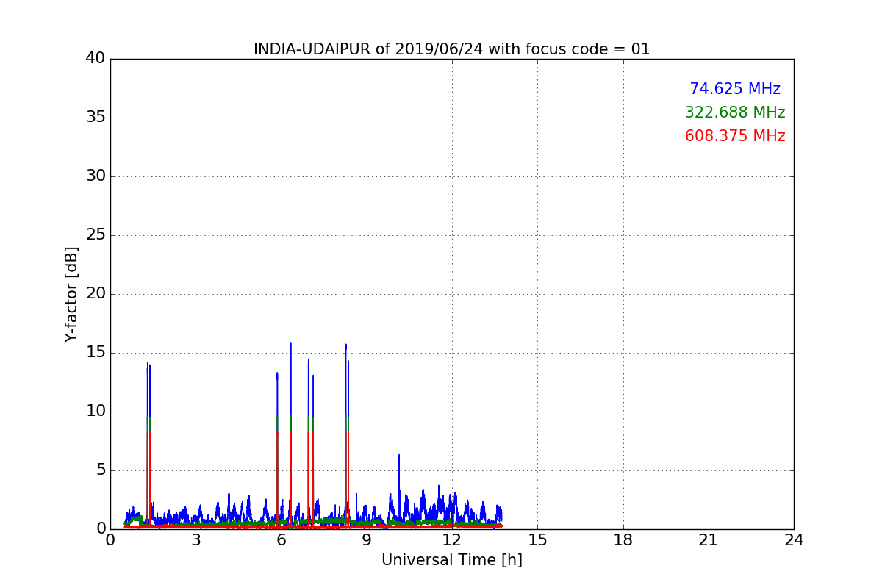This screenshot has height=588, width=882.
Task: Select the green 322.688 MHz legend label
Action: tap(734, 112)
